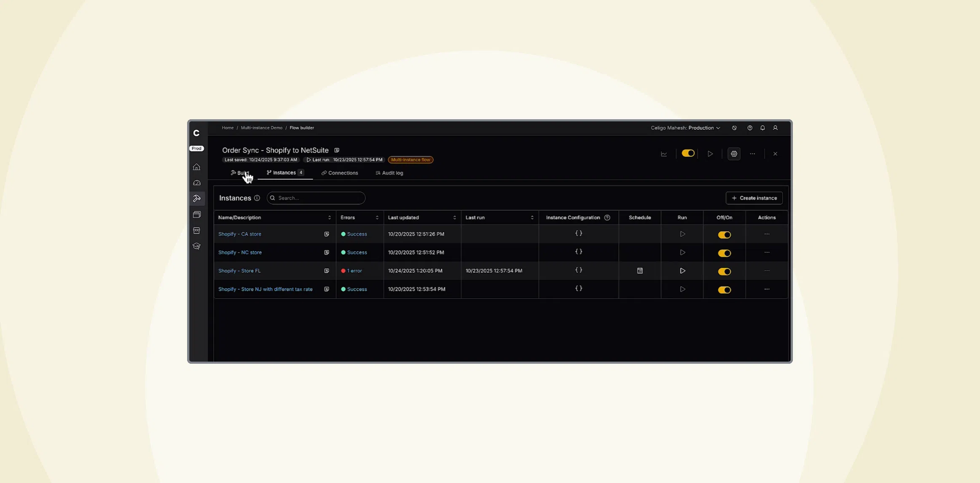The height and width of the screenshot is (483, 980).
Task: Click Instance Configuration help icon
Action: tap(607, 217)
